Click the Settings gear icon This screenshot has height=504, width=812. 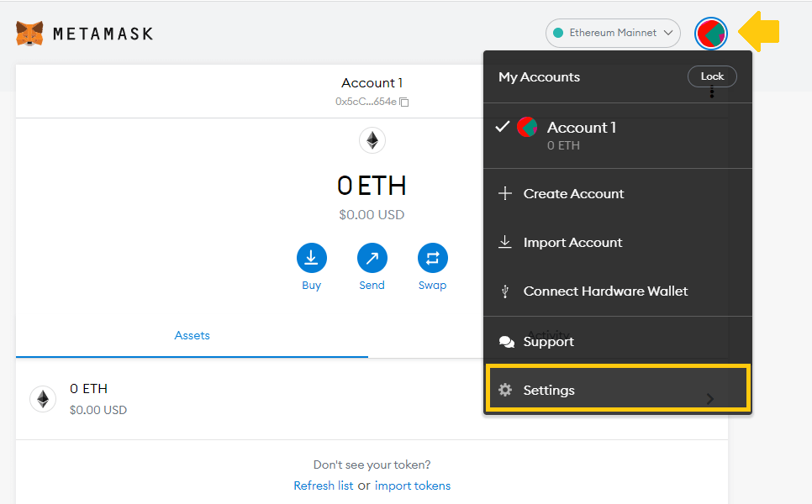(505, 390)
